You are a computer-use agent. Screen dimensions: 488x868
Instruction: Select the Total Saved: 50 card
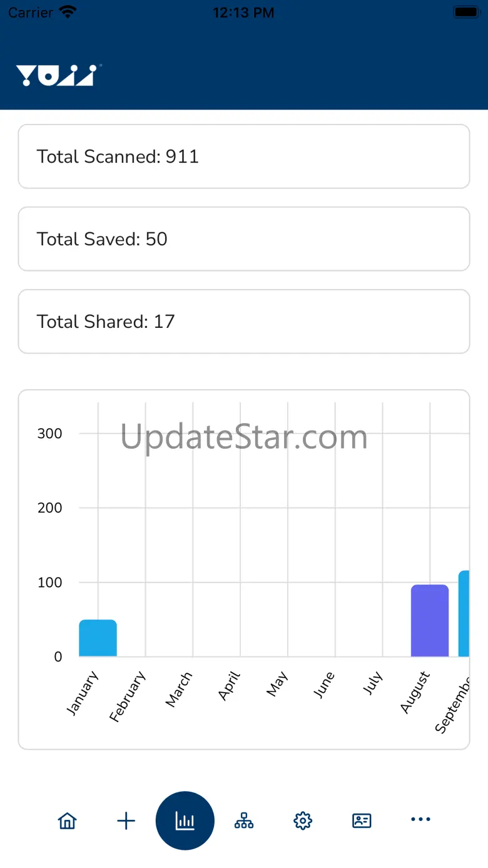(x=244, y=239)
